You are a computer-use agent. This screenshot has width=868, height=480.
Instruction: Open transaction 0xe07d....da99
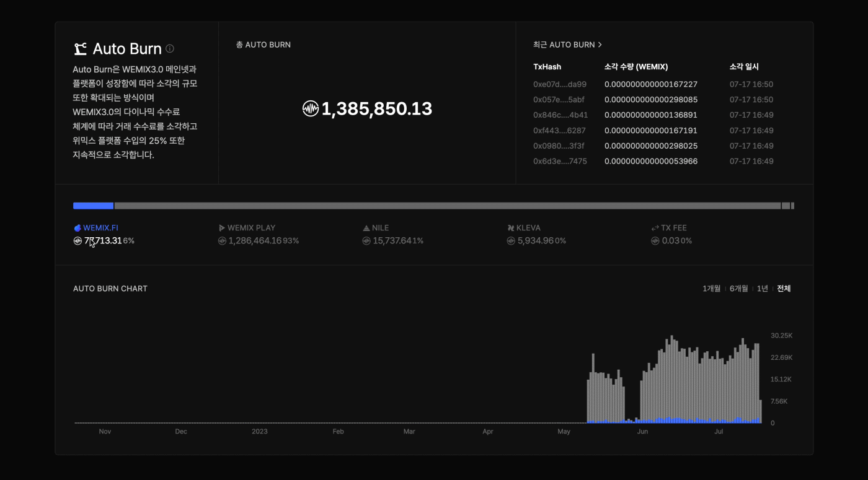click(560, 84)
